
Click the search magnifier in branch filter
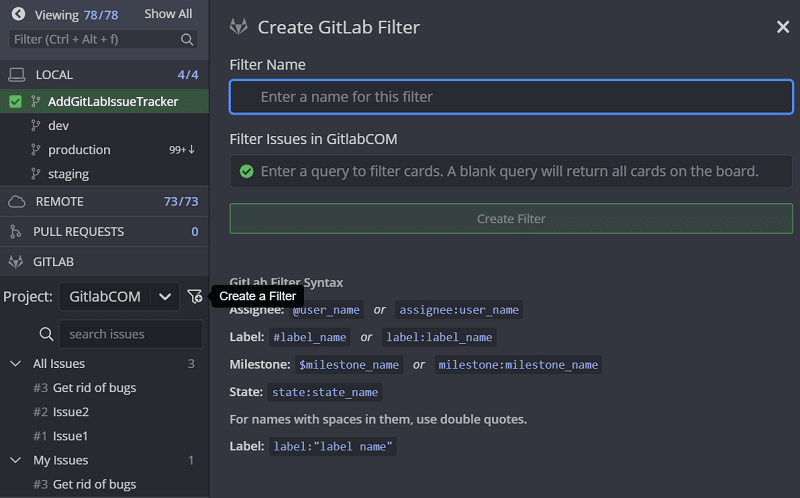[187, 40]
